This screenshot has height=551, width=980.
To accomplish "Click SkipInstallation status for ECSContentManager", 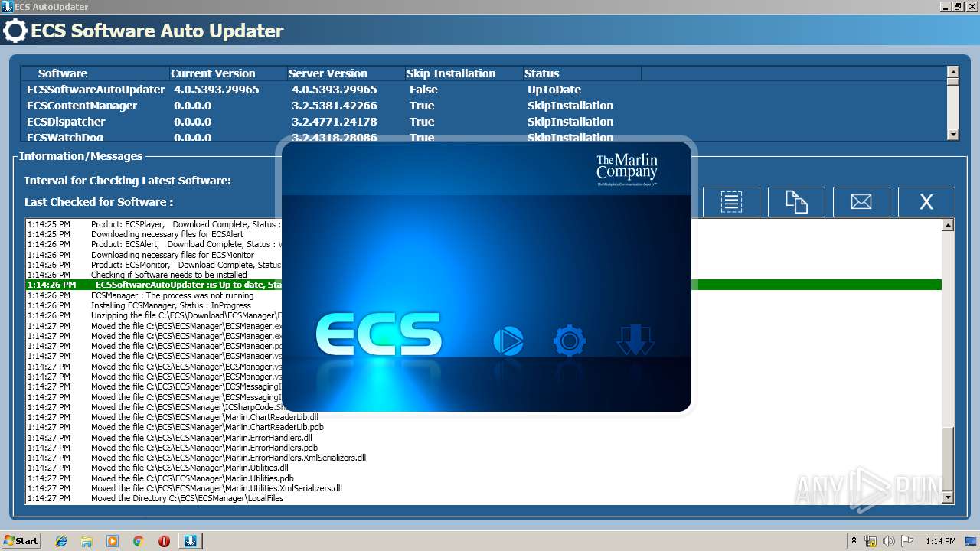I will 570,106.
